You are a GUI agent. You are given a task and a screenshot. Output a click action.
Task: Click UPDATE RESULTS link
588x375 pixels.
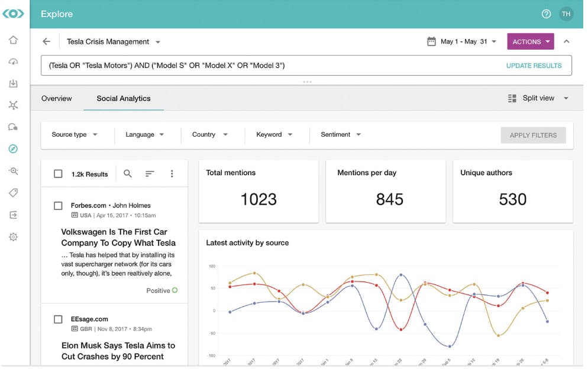point(534,66)
